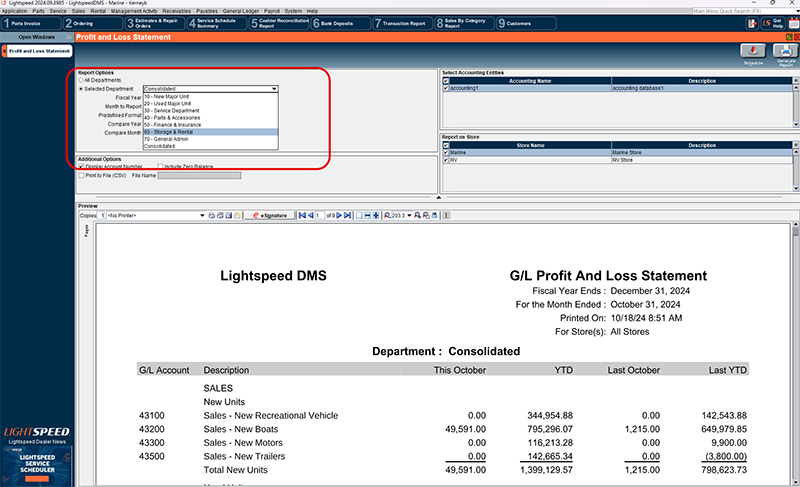The width and height of the screenshot is (800, 487).
Task: Click zoom out magnifier left of zoom percentage
Action: click(x=387, y=216)
